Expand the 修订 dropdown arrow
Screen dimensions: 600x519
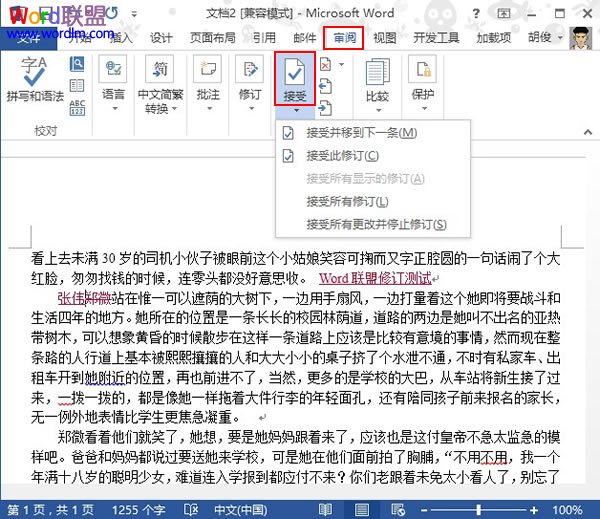[251, 109]
